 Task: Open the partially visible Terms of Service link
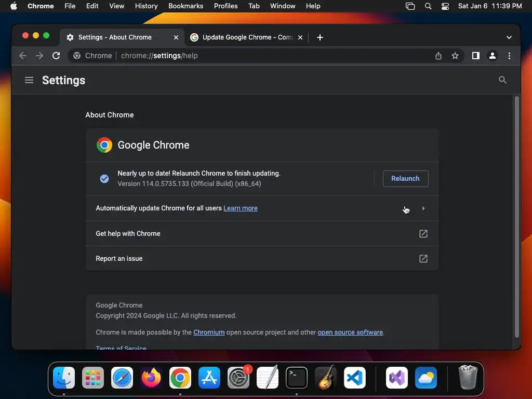pyautogui.click(x=121, y=348)
